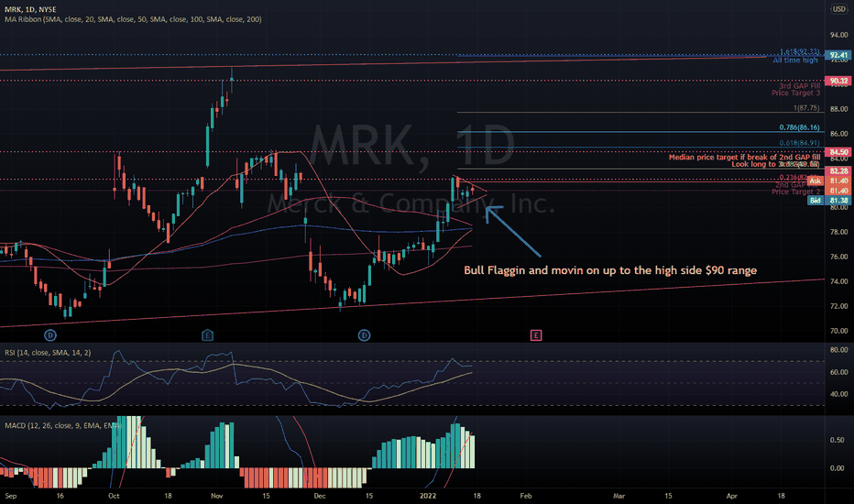854x504 pixels.
Task: Open the blue earnings E marker before November
Action: (207, 335)
